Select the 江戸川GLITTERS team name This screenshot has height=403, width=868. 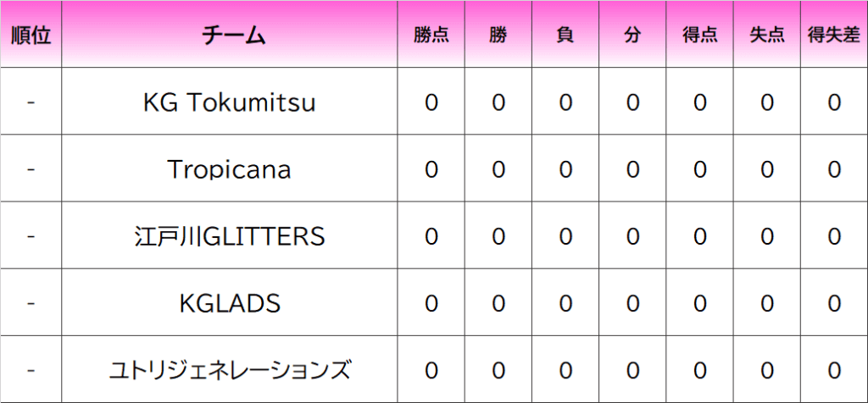coord(230,236)
